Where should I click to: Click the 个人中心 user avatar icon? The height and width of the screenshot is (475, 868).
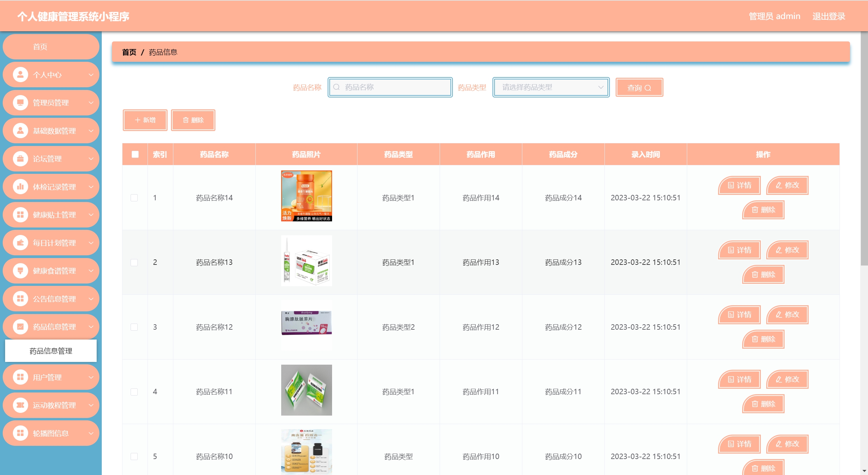20,75
